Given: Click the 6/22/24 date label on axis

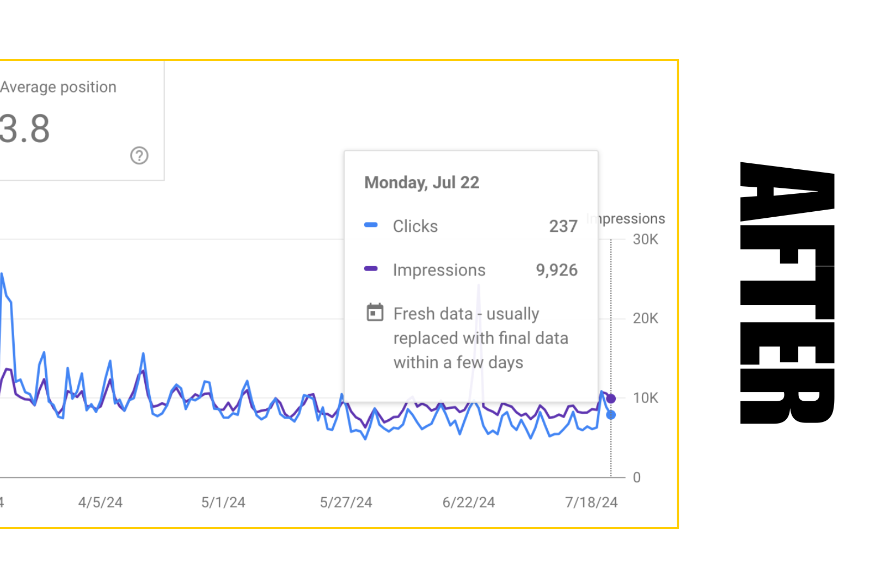Looking at the screenshot, I should click(469, 502).
